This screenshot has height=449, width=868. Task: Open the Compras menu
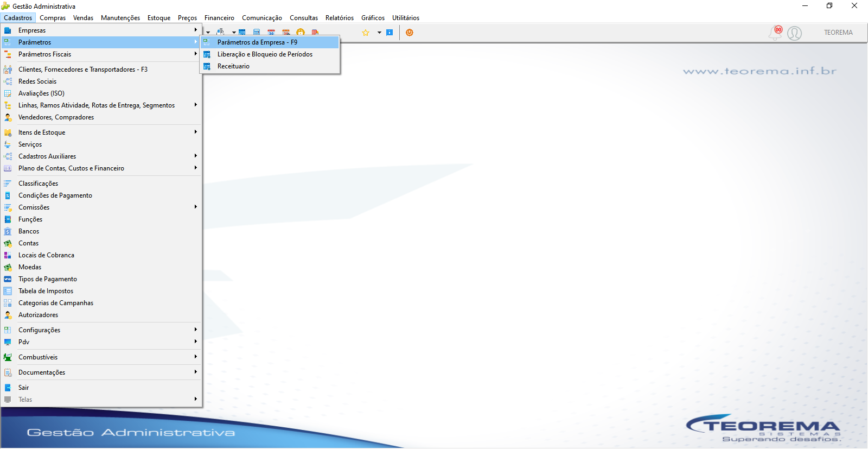tap(53, 18)
